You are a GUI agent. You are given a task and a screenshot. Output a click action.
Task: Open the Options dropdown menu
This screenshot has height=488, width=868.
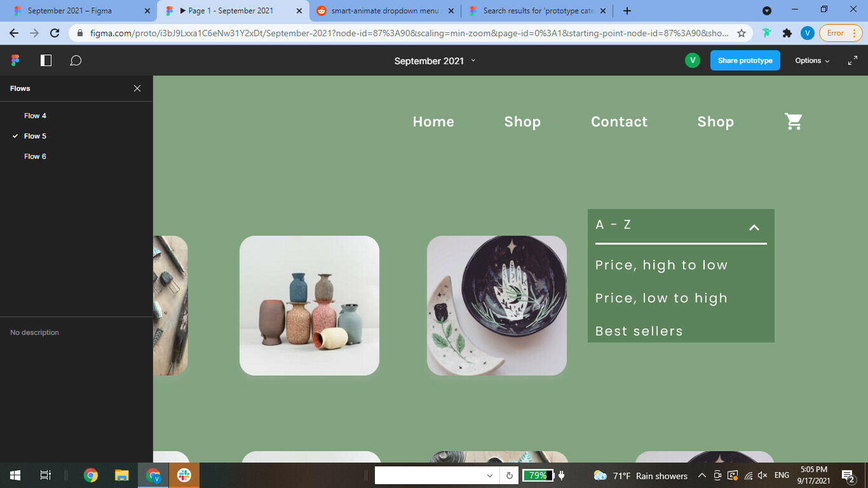point(812,61)
